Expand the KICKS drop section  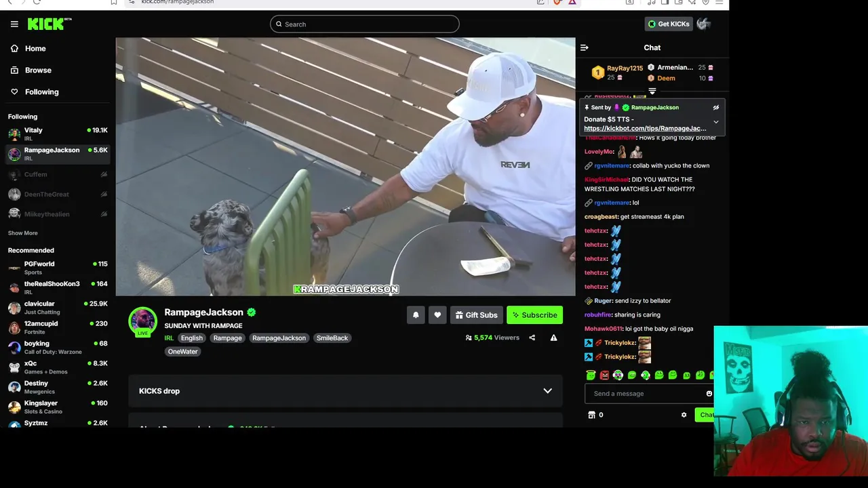[345, 391]
